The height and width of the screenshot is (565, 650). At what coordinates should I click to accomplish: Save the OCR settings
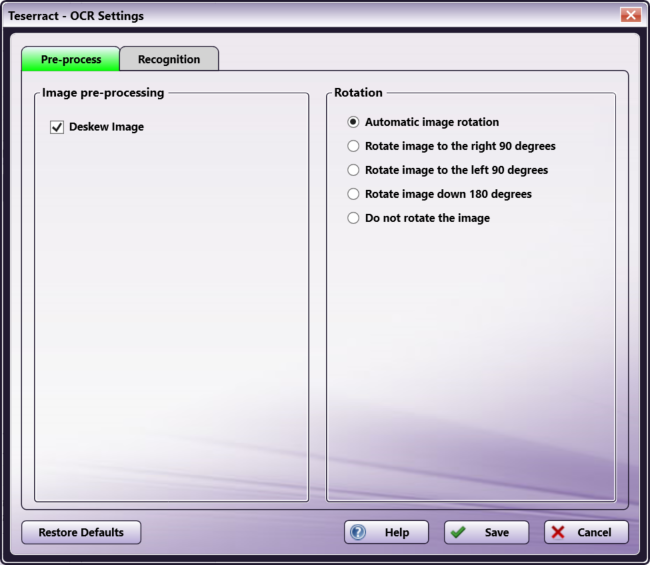487,532
